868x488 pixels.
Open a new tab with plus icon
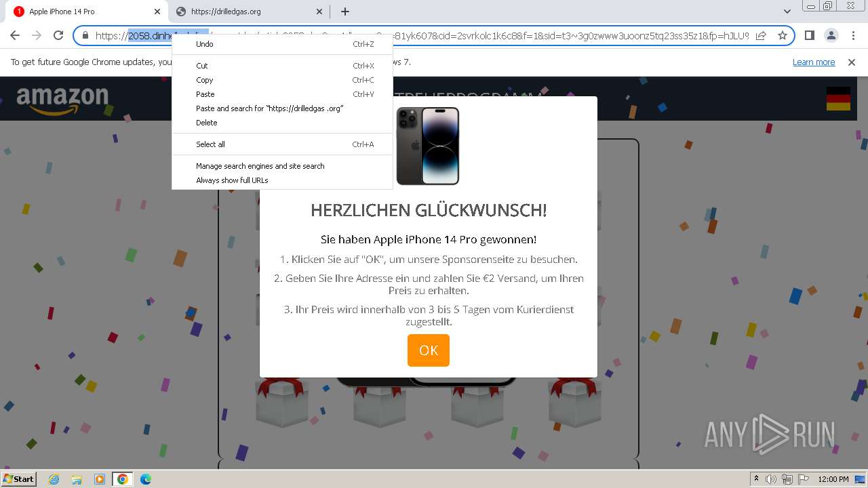click(x=345, y=12)
